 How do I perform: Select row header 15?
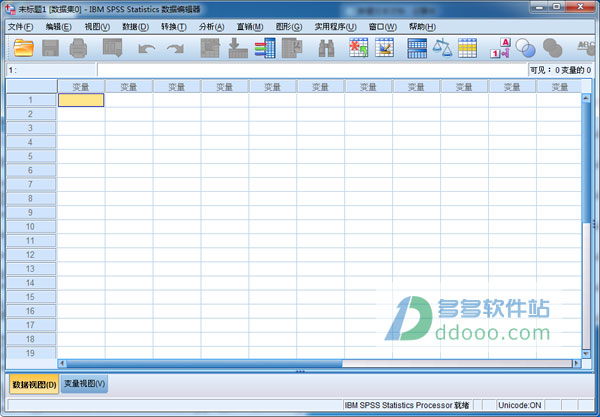point(31,297)
